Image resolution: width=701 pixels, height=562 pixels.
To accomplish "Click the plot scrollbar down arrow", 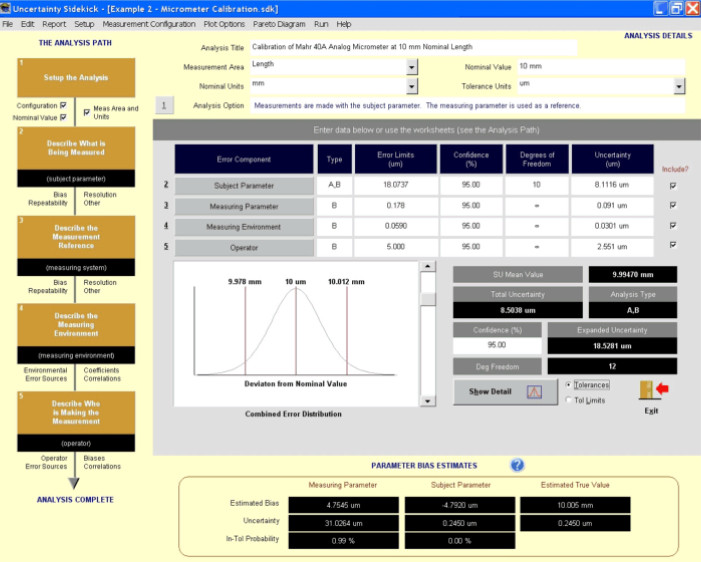I will (x=428, y=401).
